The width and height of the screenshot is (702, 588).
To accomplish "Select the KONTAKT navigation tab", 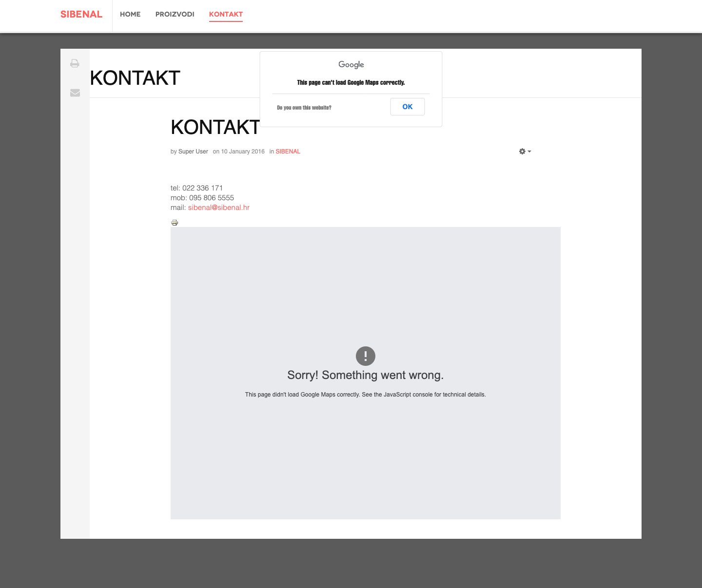I will pyautogui.click(x=226, y=14).
